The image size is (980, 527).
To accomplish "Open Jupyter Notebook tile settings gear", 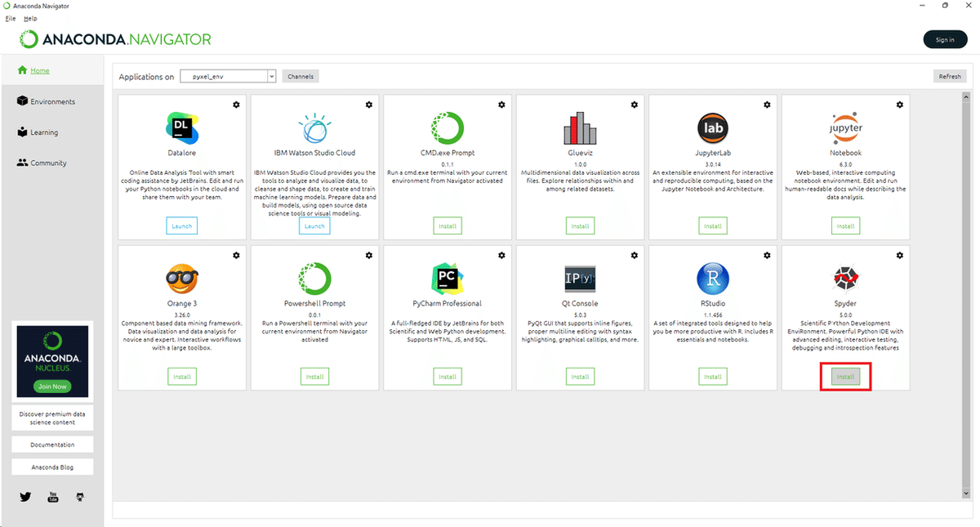I will (x=900, y=105).
